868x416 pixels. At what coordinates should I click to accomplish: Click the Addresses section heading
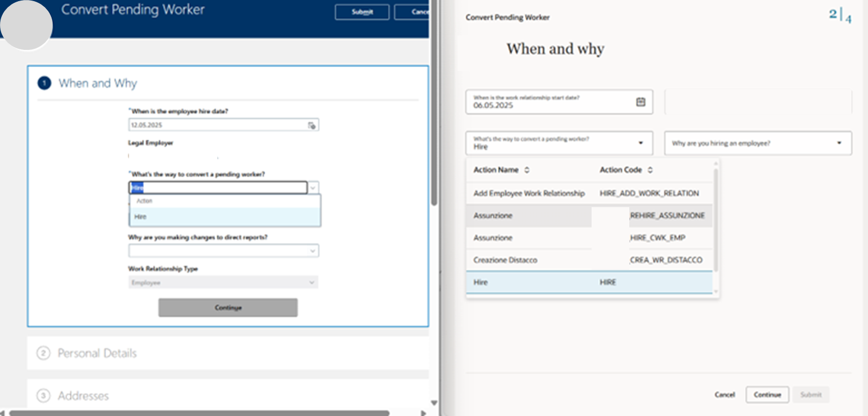[83, 396]
